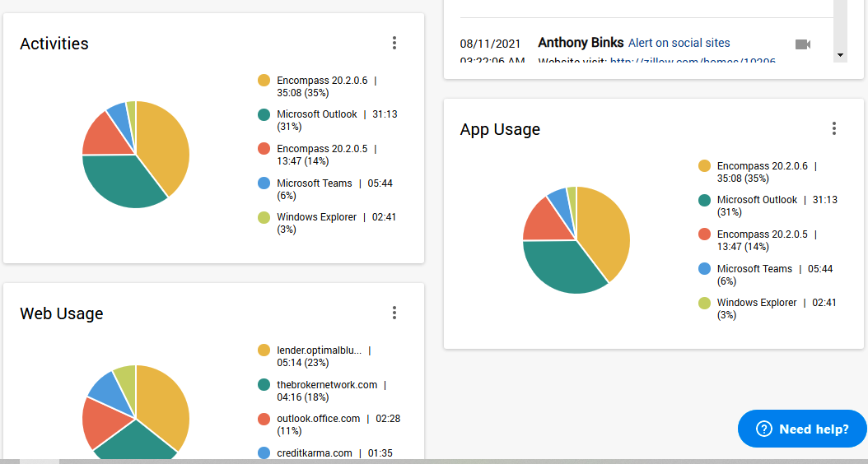Click green Microsoft Outlook swatch in Activities legend
The image size is (868, 464).
[x=264, y=114]
